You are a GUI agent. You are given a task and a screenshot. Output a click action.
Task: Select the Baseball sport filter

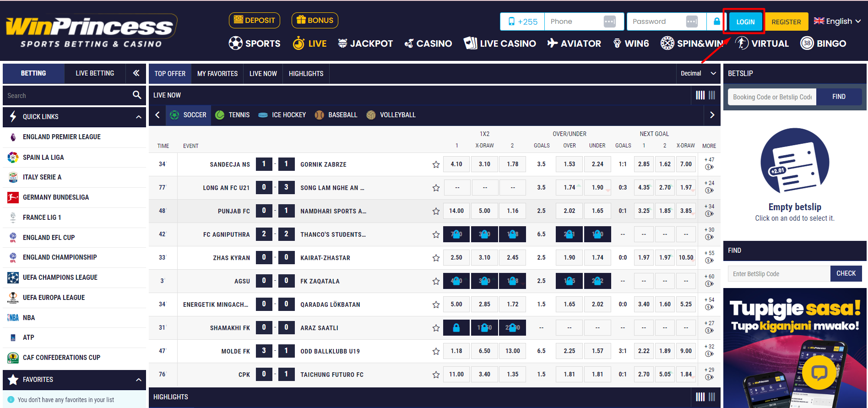click(x=336, y=115)
